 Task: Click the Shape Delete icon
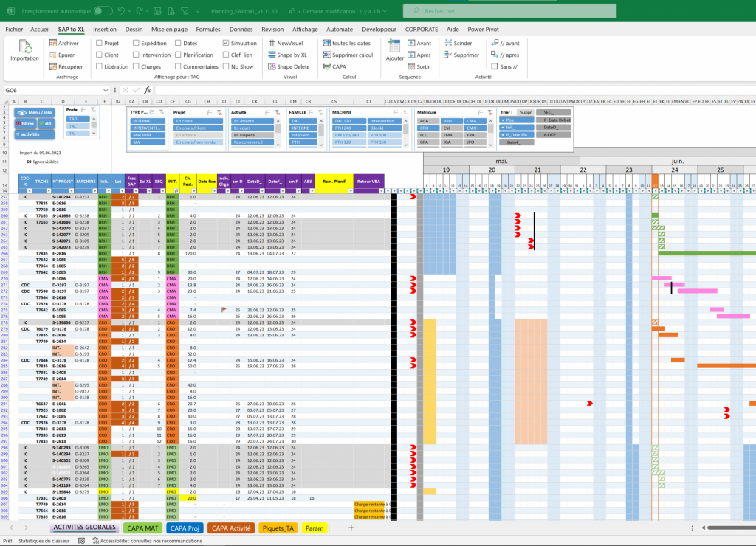[x=271, y=66]
